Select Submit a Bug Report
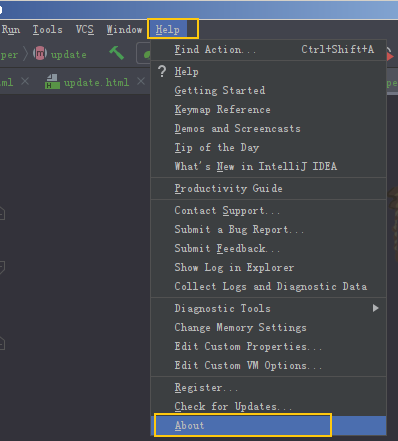398x441 pixels. (x=269, y=230)
